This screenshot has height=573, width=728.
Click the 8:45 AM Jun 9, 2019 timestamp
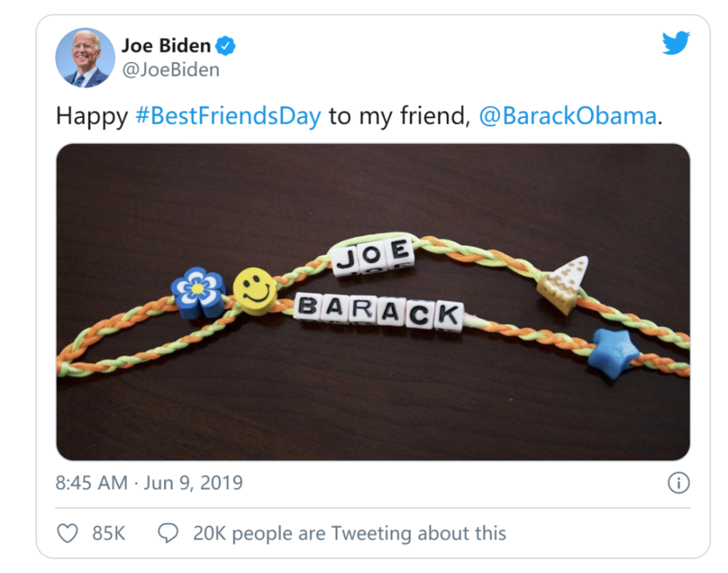click(149, 483)
